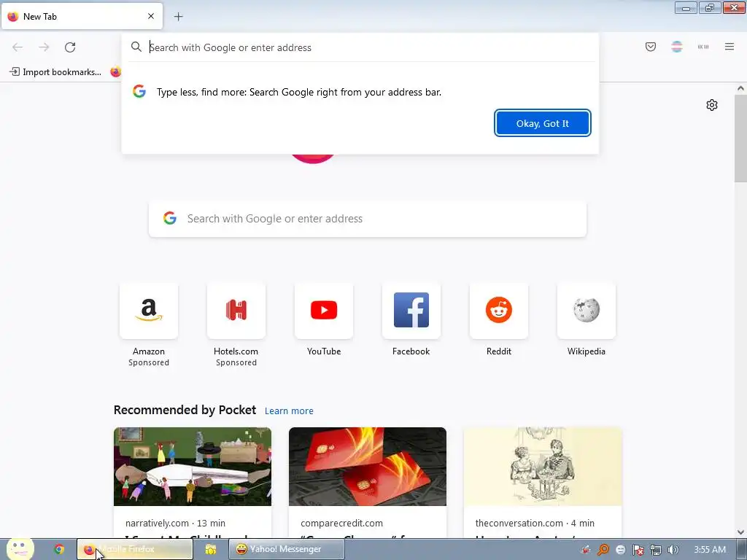Click the page's Google search box

pyautogui.click(x=368, y=219)
